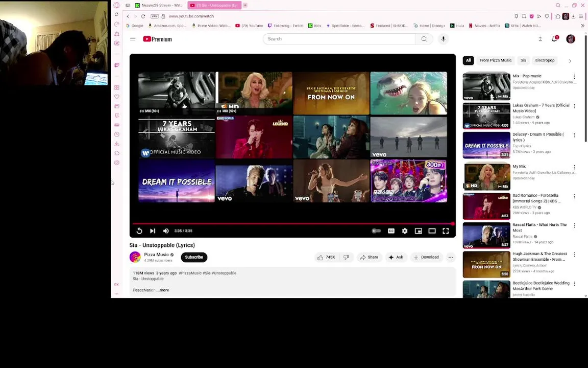Image resolution: width=588 pixels, height=368 pixels.
Task: Open Rascal Flatts sidebar thumbnail
Action: pyautogui.click(x=486, y=236)
